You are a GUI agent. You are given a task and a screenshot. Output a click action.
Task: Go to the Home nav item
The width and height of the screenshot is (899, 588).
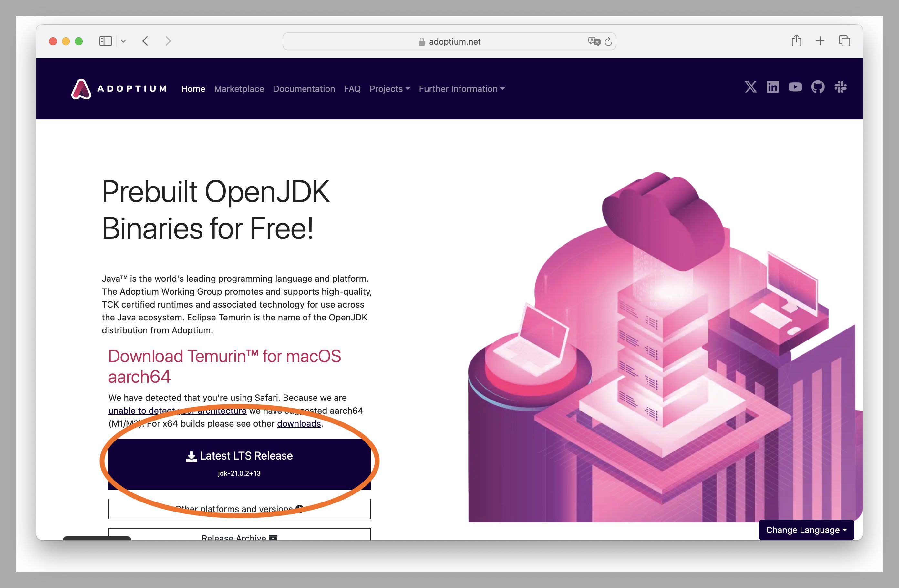193,89
